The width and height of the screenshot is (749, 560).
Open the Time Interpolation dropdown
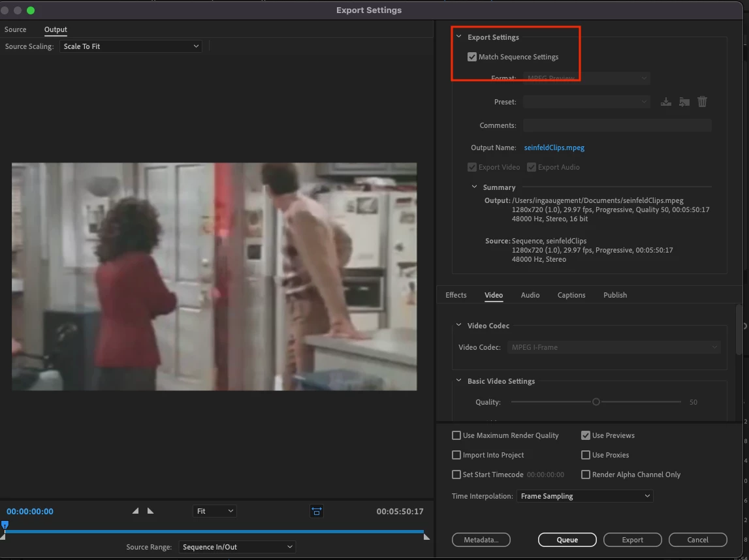point(584,496)
